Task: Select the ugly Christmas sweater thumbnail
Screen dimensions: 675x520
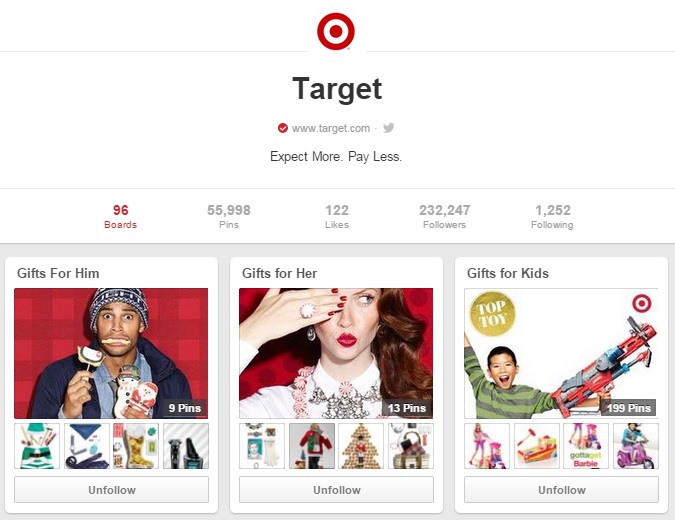Action: pos(312,446)
